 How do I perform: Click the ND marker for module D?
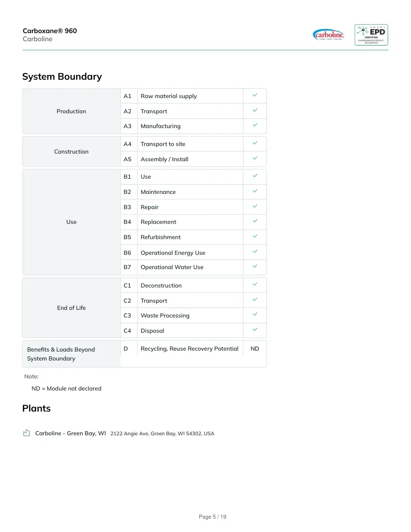255,348
